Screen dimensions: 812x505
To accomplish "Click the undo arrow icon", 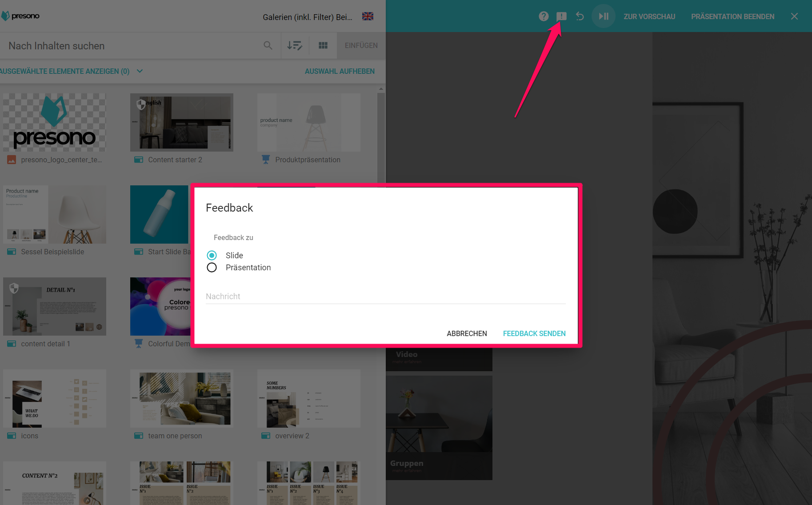I will pos(580,16).
